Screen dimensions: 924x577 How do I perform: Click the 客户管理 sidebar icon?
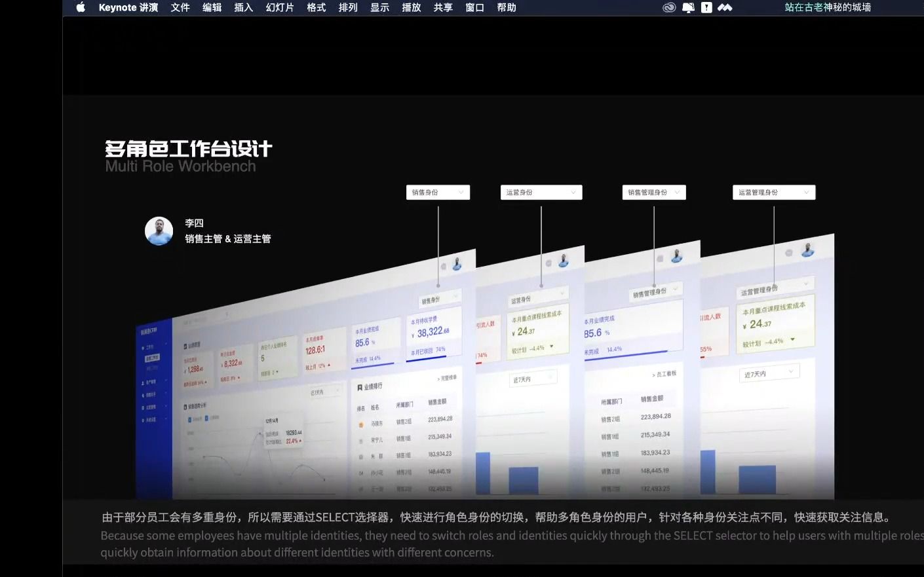(x=142, y=382)
